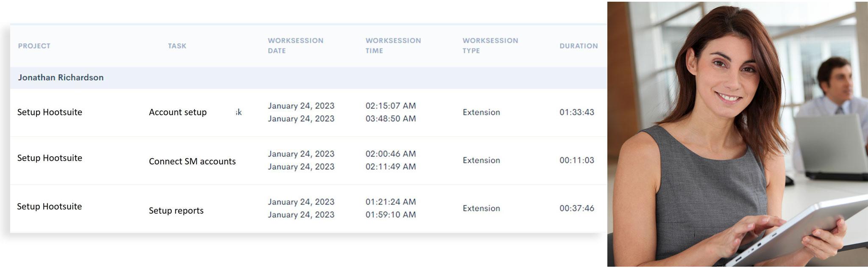Image resolution: width=868 pixels, height=268 pixels.
Task: Click the PROJECT column header
Action: pyautogui.click(x=34, y=46)
